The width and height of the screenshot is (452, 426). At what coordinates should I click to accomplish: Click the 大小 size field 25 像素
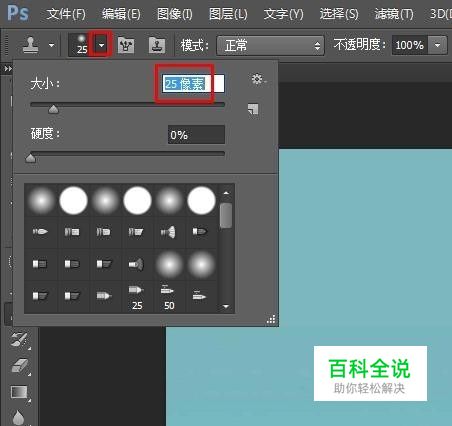pos(193,83)
